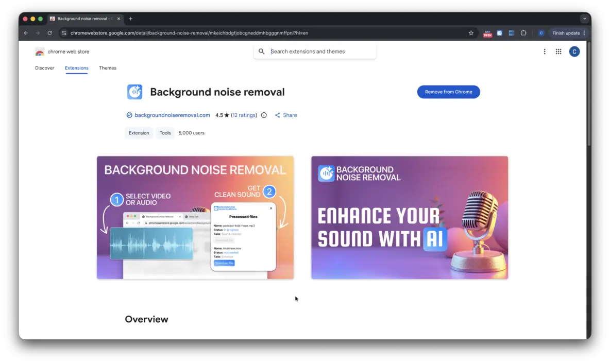Viewport: 610px width, 364px height.
Task: Click the Extension category chip
Action: (x=139, y=133)
